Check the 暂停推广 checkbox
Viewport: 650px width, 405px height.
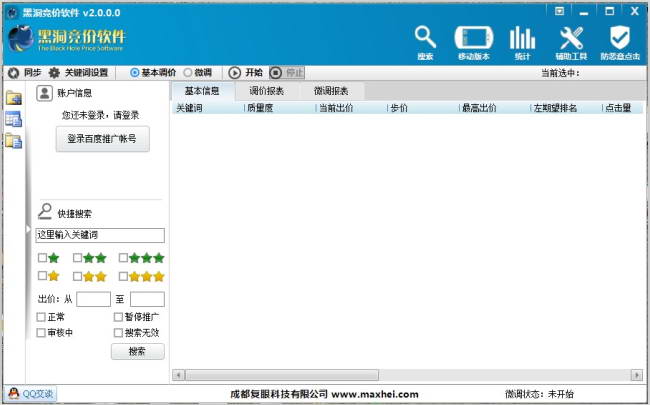[x=119, y=317]
